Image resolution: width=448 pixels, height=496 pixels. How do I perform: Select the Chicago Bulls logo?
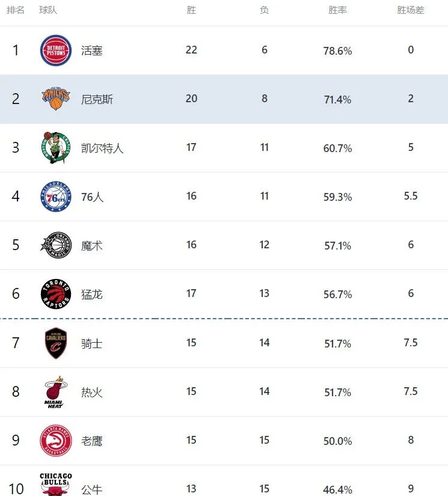click(x=56, y=485)
